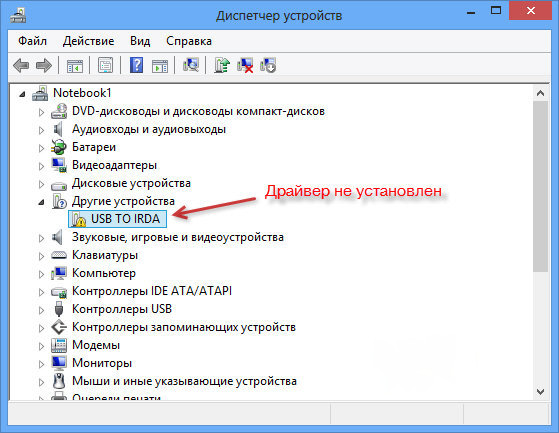The height and width of the screenshot is (433, 559).
Task: Click the show/hide console tree icon
Action: [x=75, y=66]
